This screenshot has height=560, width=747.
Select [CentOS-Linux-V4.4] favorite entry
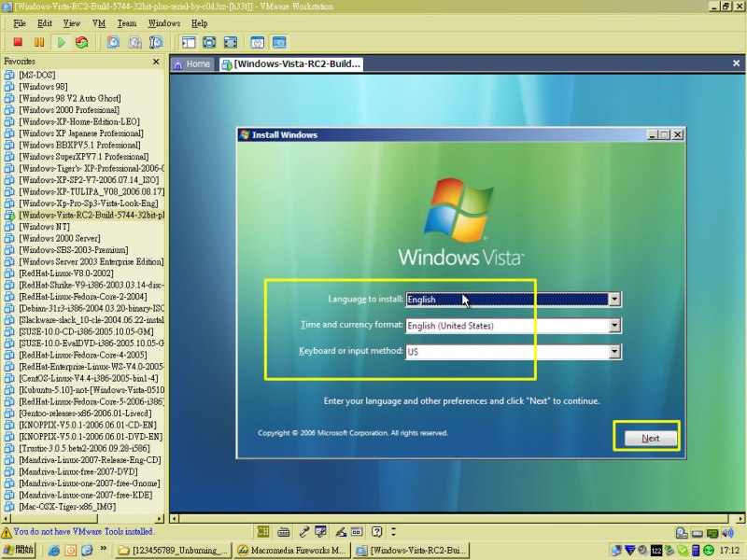tap(89, 378)
